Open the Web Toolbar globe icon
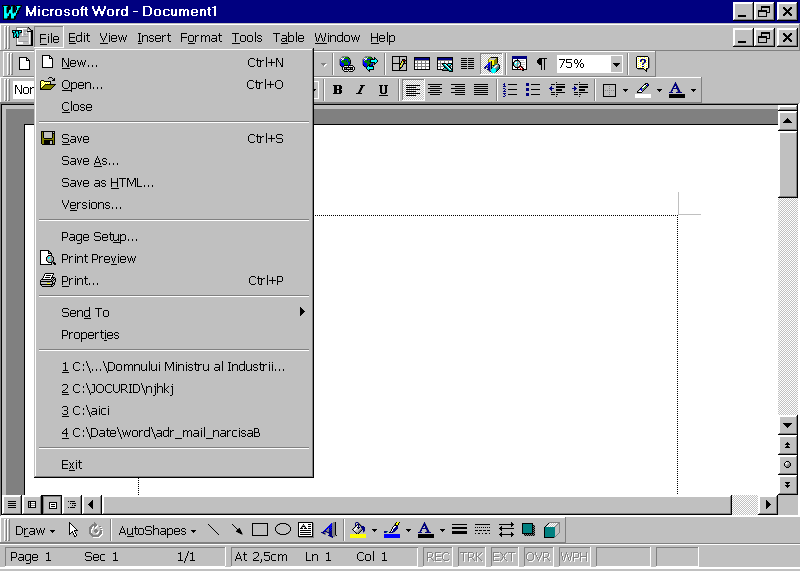 pos(370,64)
